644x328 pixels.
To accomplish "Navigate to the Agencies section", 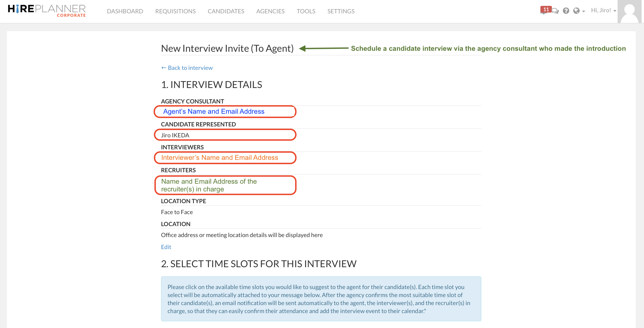I will click(270, 11).
